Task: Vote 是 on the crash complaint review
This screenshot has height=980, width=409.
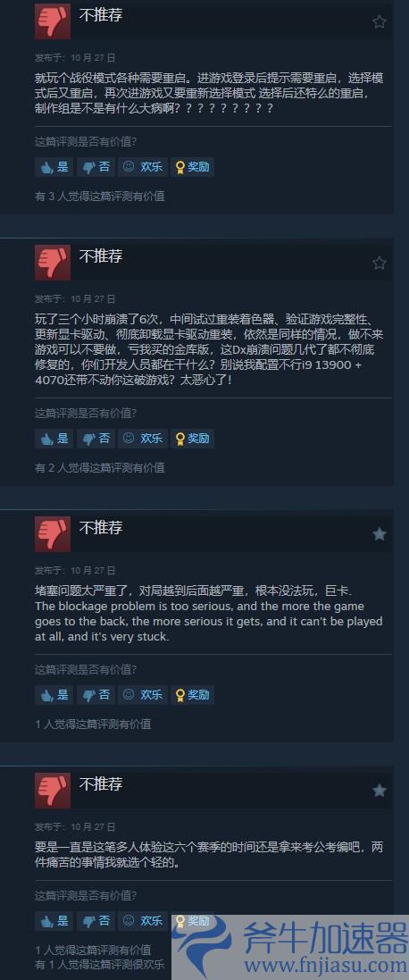Action: click(54, 438)
